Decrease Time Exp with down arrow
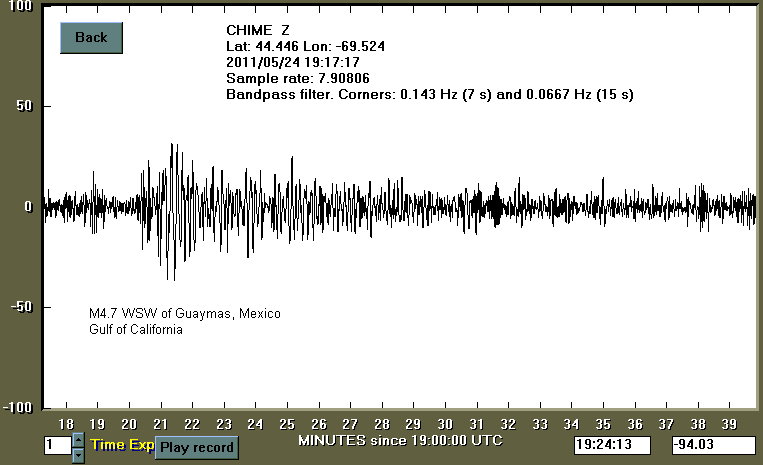Screen dimensions: 763x465 [x=78, y=455]
